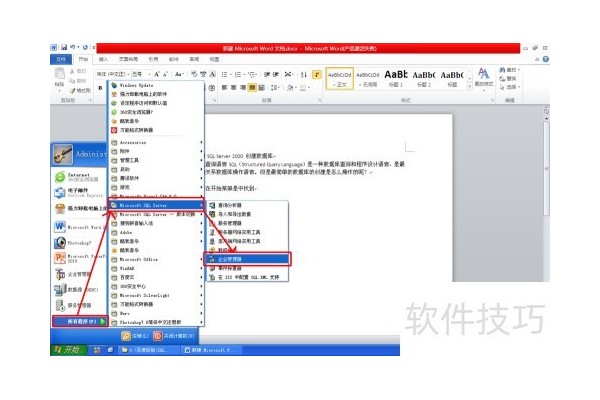
Task: Expand Accessories folder in programs menu
Action: pos(157,142)
